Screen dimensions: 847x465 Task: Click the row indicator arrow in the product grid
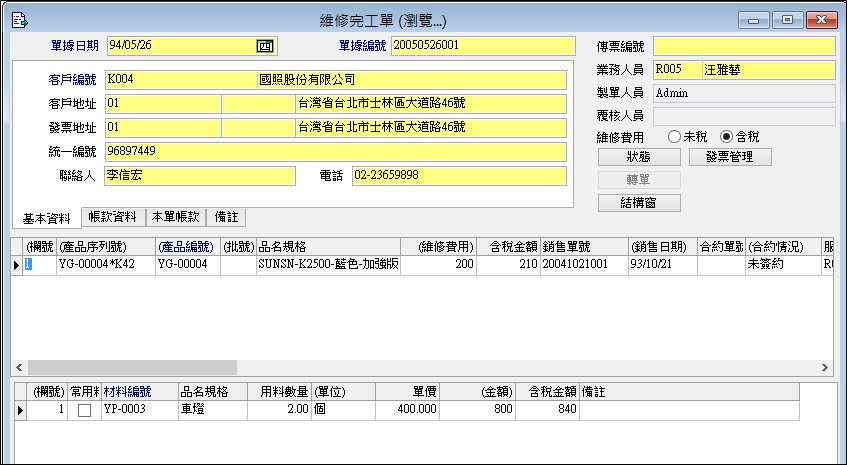click(x=16, y=265)
